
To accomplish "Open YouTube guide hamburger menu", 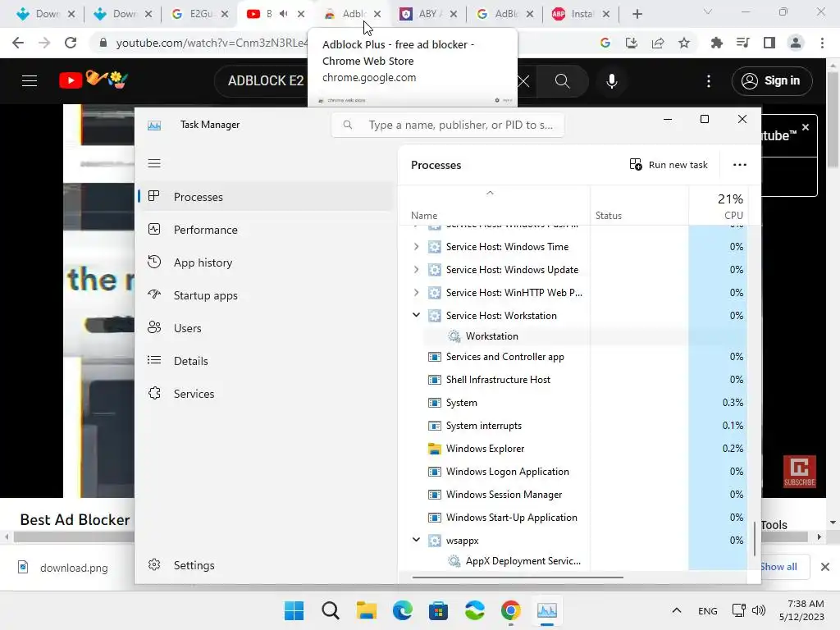I will click(x=30, y=81).
